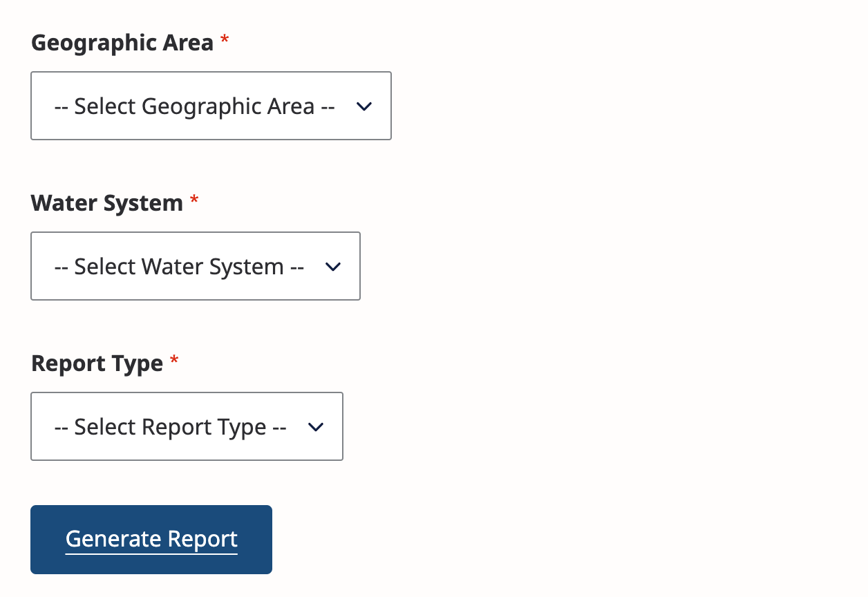Click the red asterisk beside Water System
This screenshot has height=597, width=868.
coord(194,202)
